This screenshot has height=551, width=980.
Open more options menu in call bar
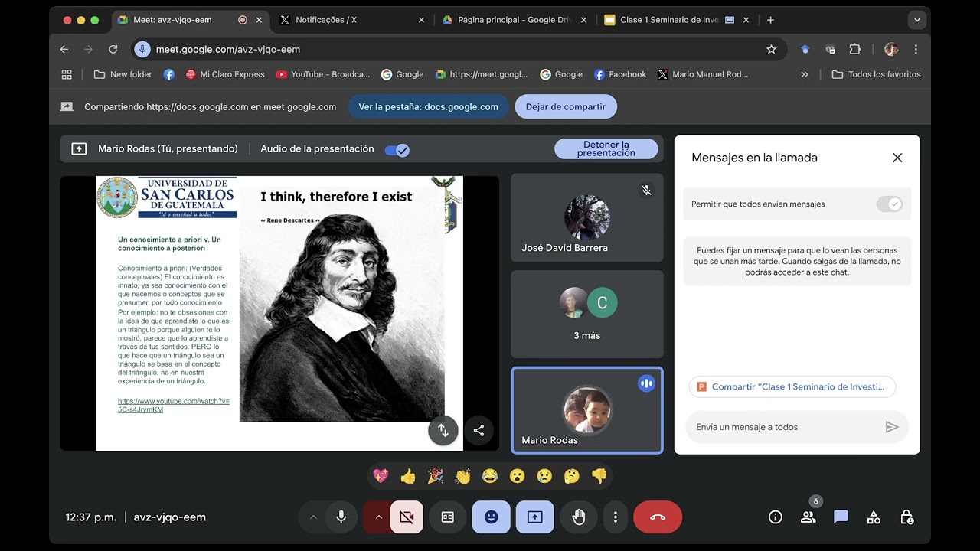coord(615,517)
